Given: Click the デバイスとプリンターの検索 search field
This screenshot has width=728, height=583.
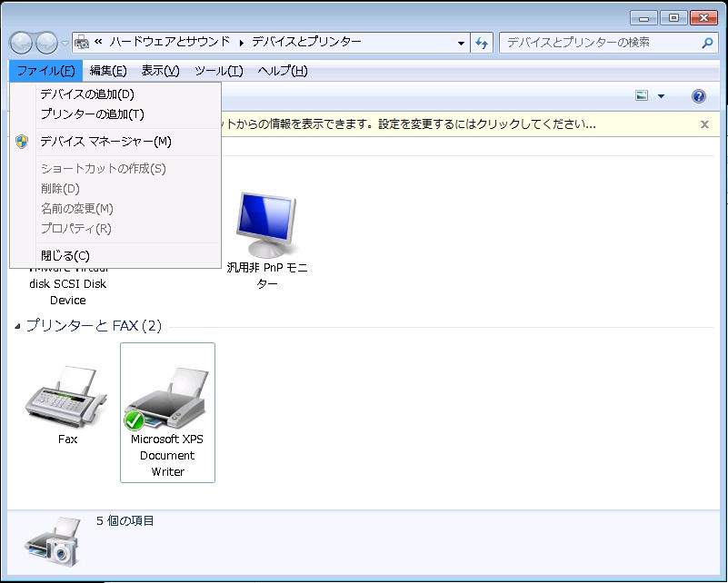Looking at the screenshot, I should pos(600,43).
